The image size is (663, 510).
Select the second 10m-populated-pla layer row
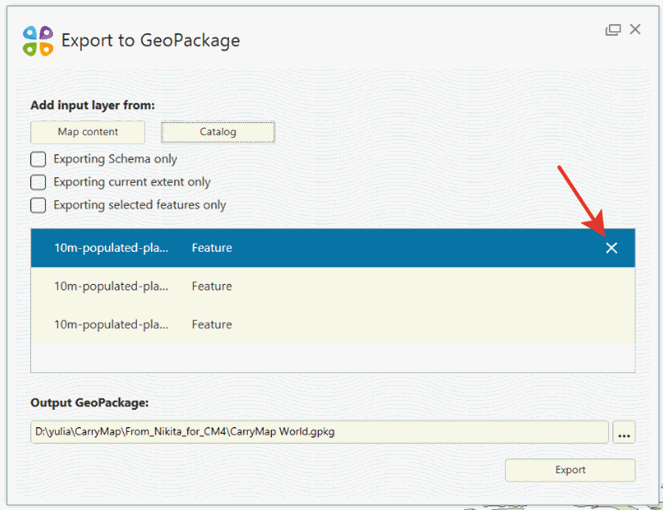pyautogui.click(x=333, y=286)
